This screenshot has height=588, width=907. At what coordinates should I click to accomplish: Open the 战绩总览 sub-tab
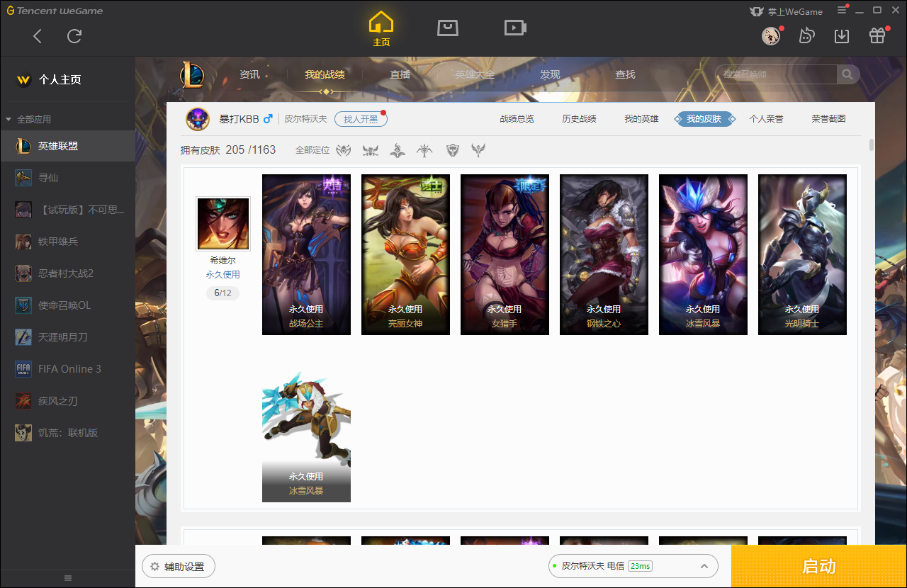517,119
